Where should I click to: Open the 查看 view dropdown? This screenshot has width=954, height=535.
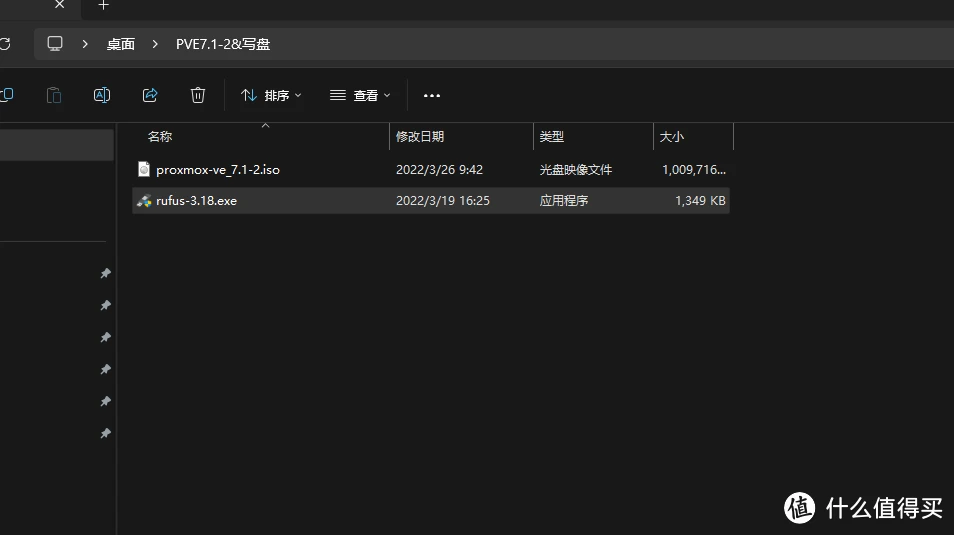click(x=360, y=96)
